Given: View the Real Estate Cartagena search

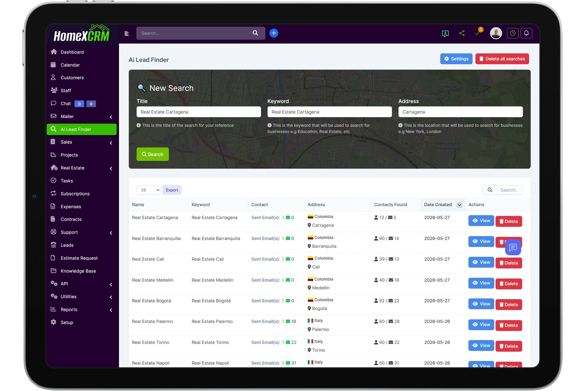Looking at the screenshot, I should coord(481,221).
